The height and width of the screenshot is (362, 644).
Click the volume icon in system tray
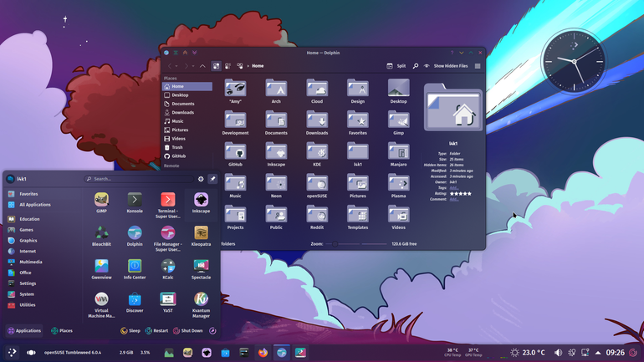(x=558, y=353)
